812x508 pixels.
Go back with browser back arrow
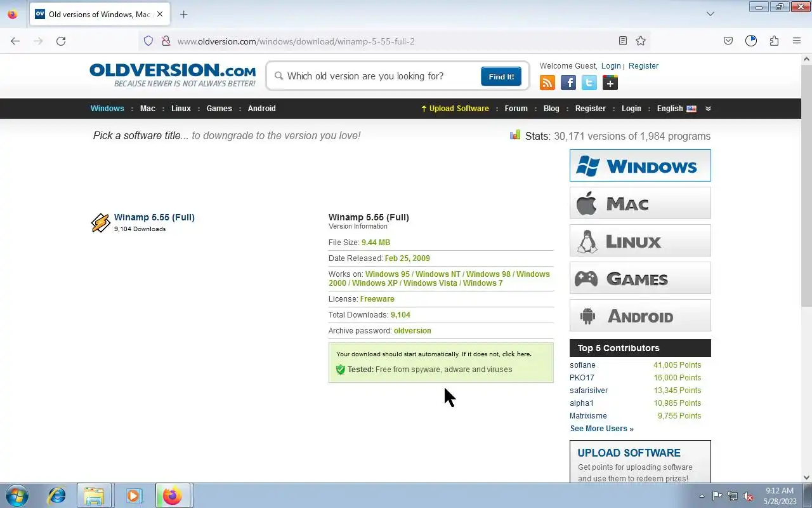click(15, 41)
